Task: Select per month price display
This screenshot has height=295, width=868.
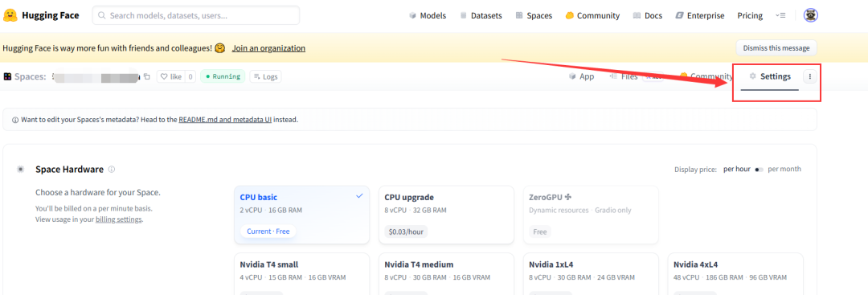Action: [x=784, y=170]
